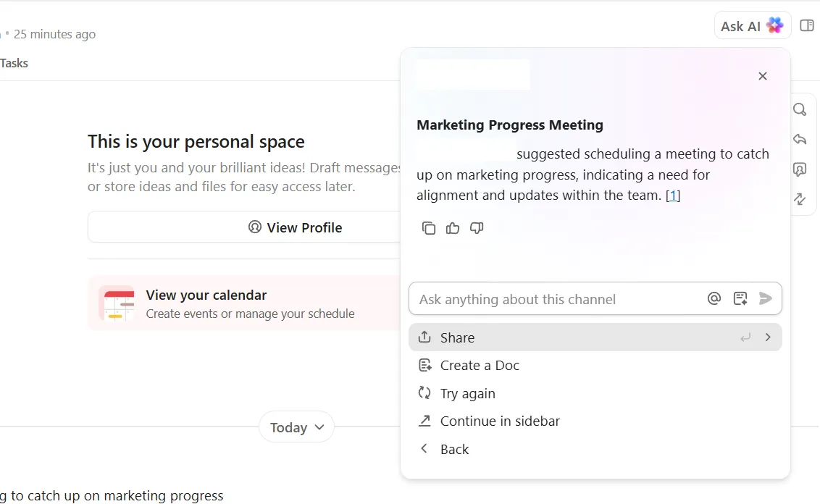
Task: Click the View Profile person icon
Action: 255,227
